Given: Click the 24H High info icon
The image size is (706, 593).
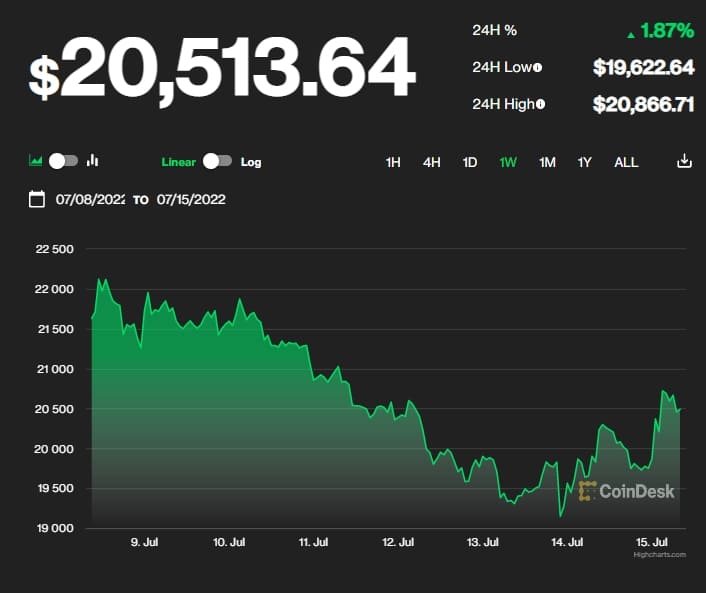Looking at the screenshot, I should coord(540,104).
